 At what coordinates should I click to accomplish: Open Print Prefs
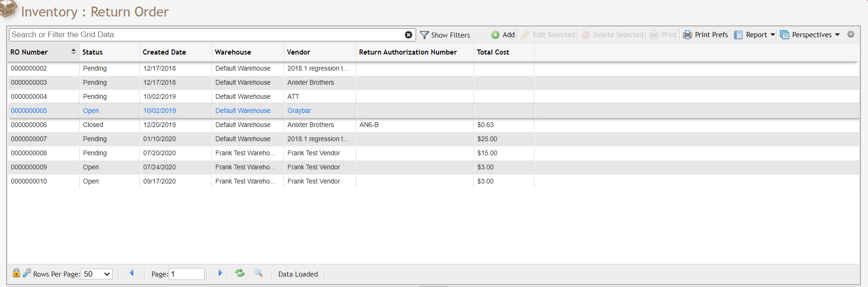[x=705, y=35]
